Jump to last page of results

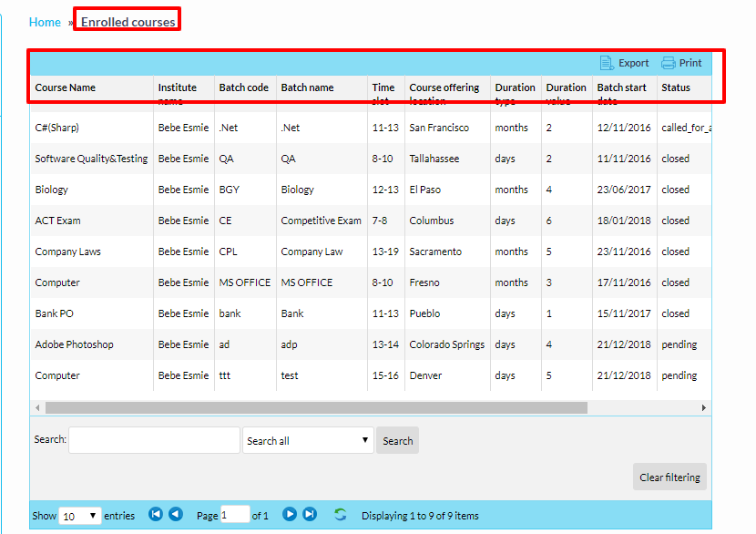310,515
